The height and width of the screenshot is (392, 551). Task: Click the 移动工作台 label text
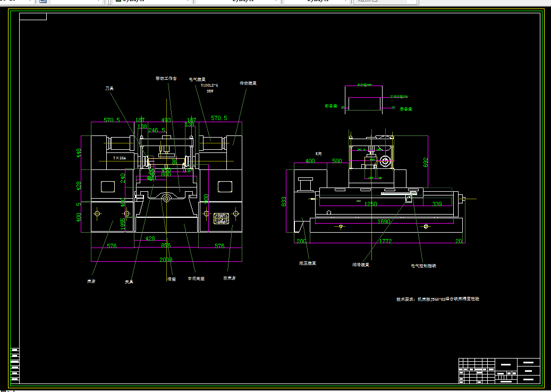pos(166,78)
